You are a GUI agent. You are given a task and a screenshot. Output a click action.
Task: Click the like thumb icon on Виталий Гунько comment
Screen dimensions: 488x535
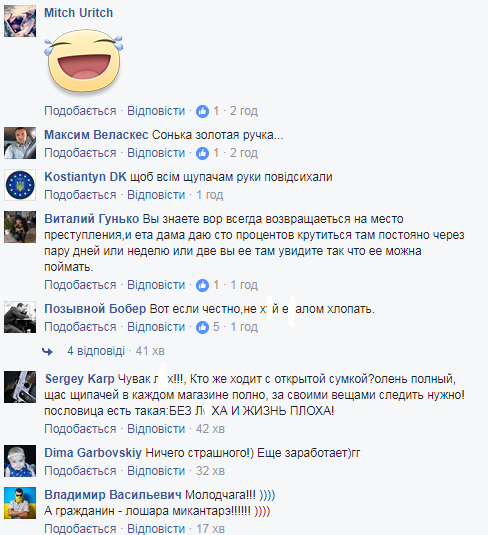point(202,285)
